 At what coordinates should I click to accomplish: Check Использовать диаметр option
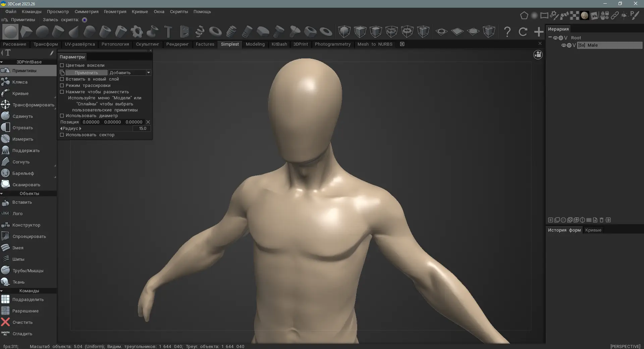(x=62, y=116)
